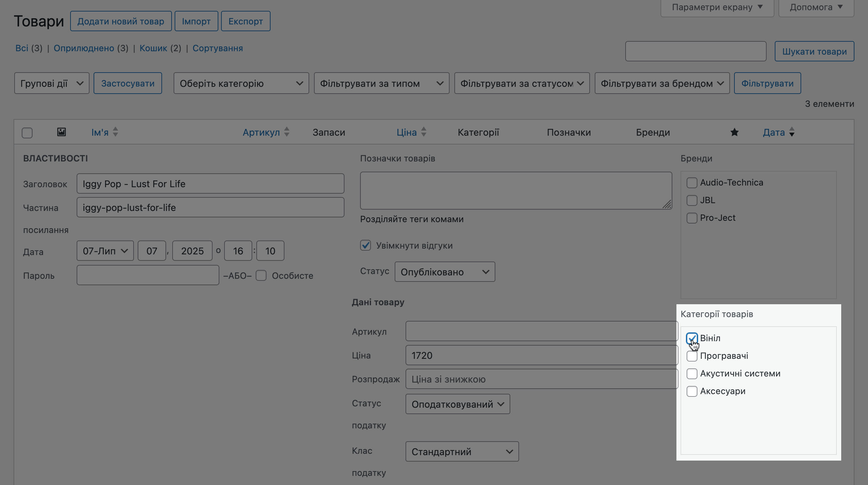This screenshot has width=868, height=485.
Task: Check the Аксесуари category checkbox
Action: tap(692, 391)
